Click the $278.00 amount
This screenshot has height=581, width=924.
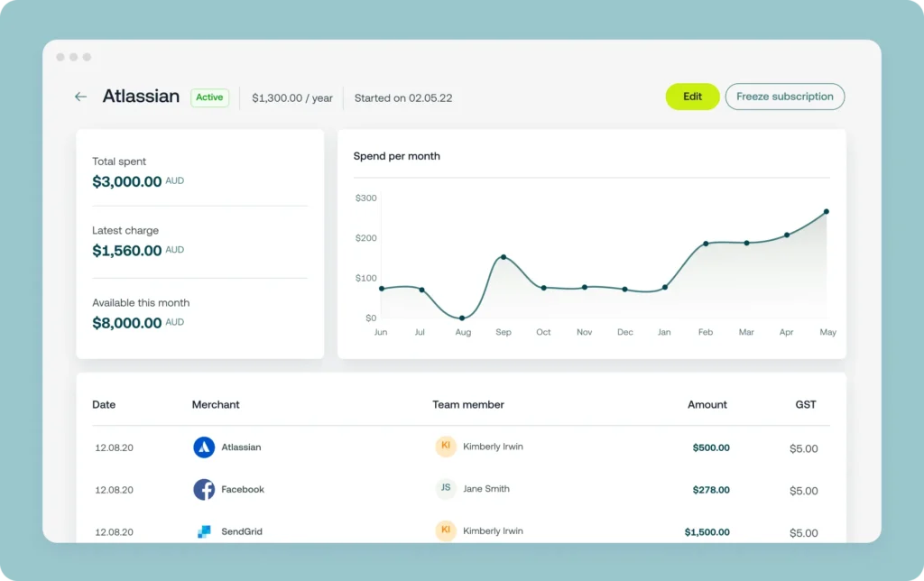pyautogui.click(x=711, y=490)
